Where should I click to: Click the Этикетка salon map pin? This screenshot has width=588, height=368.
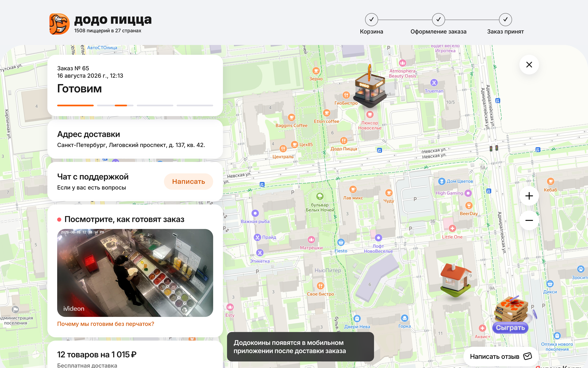click(x=260, y=253)
